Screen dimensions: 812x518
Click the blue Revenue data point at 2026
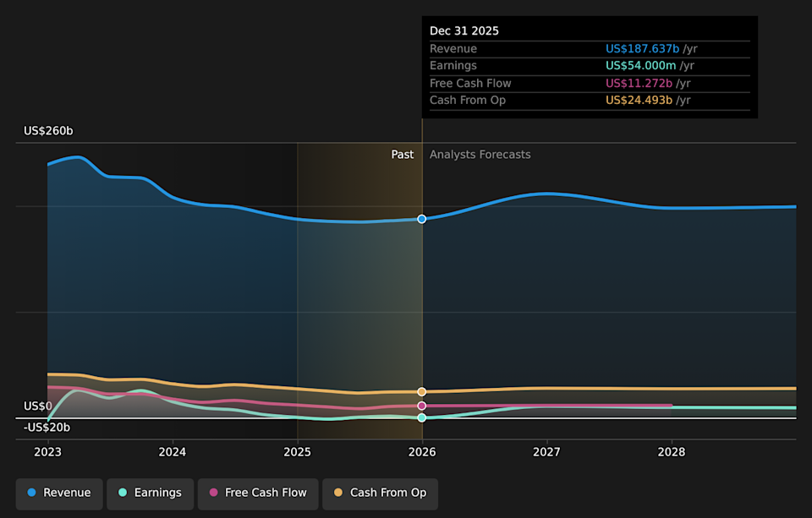pyautogui.click(x=421, y=219)
